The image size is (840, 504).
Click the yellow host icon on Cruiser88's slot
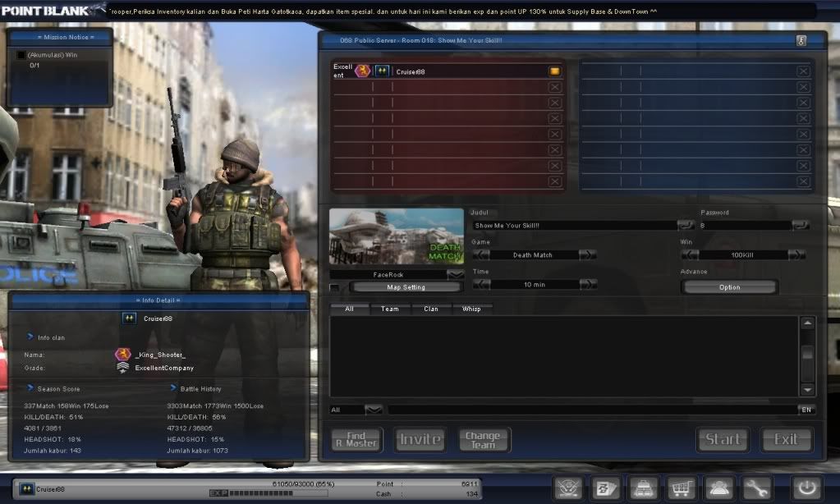pos(554,71)
